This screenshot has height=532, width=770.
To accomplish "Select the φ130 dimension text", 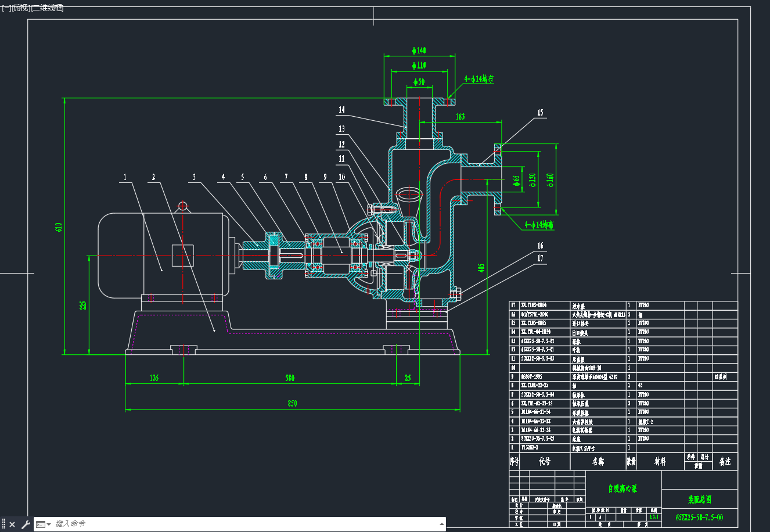I will click(x=532, y=180).
